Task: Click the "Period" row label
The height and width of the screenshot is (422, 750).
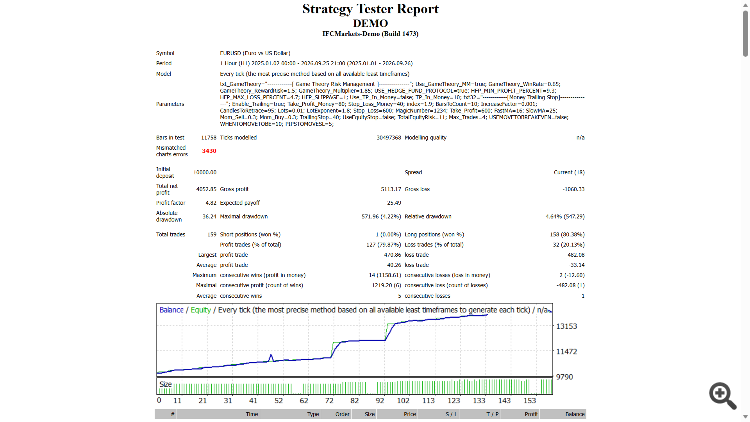Action: pyautogui.click(x=164, y=63)
